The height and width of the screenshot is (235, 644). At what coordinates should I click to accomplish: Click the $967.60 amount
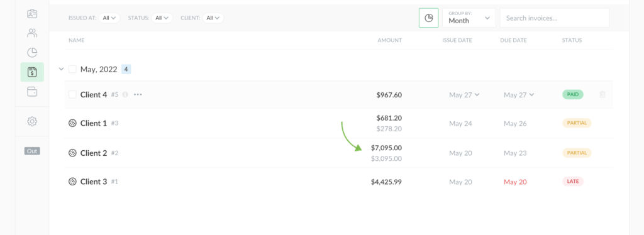click(x=389, y=95)
